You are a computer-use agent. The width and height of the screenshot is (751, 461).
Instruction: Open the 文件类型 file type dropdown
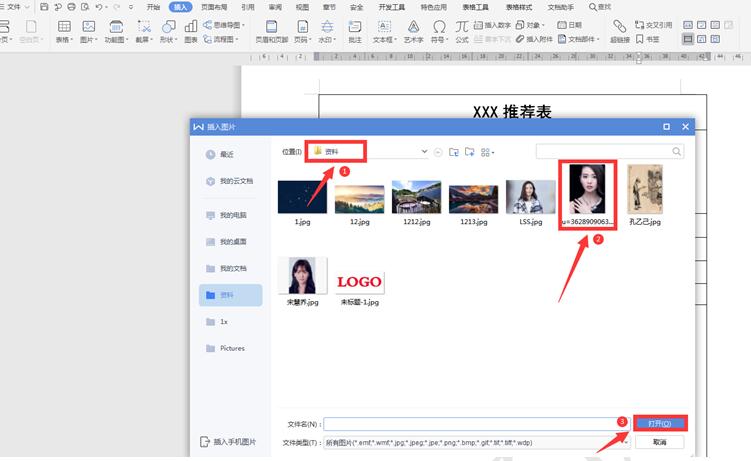click(x=626, y=443)
